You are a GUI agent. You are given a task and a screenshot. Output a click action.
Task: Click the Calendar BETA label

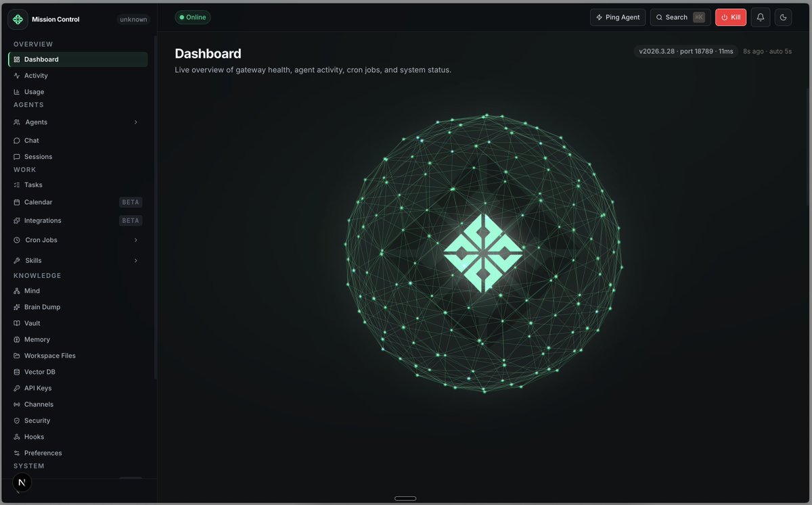point(131,202)
